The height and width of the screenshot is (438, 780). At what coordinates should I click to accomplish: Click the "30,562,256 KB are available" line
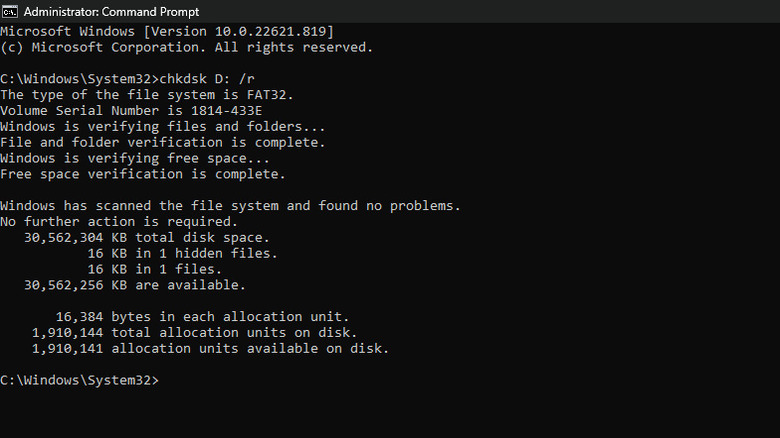coord(140,285)
